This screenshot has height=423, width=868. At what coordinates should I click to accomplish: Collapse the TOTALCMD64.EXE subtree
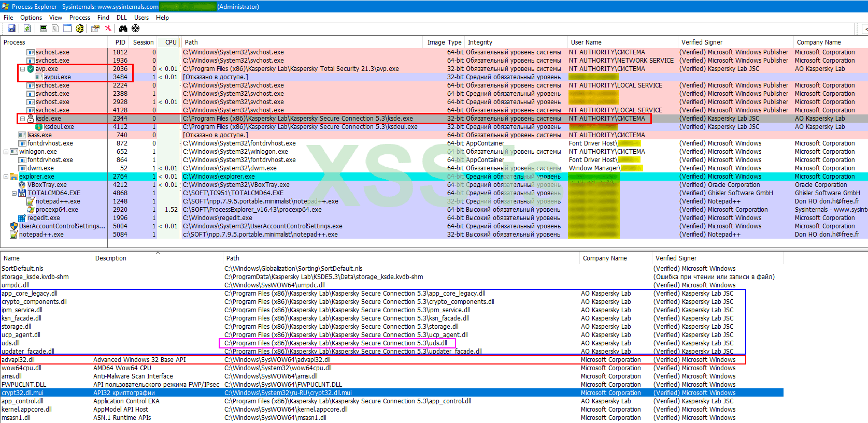point(14,193)
